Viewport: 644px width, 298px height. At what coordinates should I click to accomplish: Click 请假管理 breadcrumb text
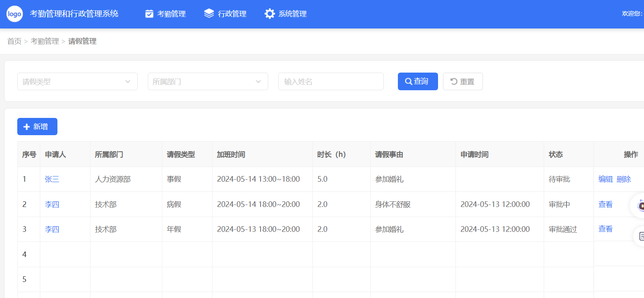[82, 41]
